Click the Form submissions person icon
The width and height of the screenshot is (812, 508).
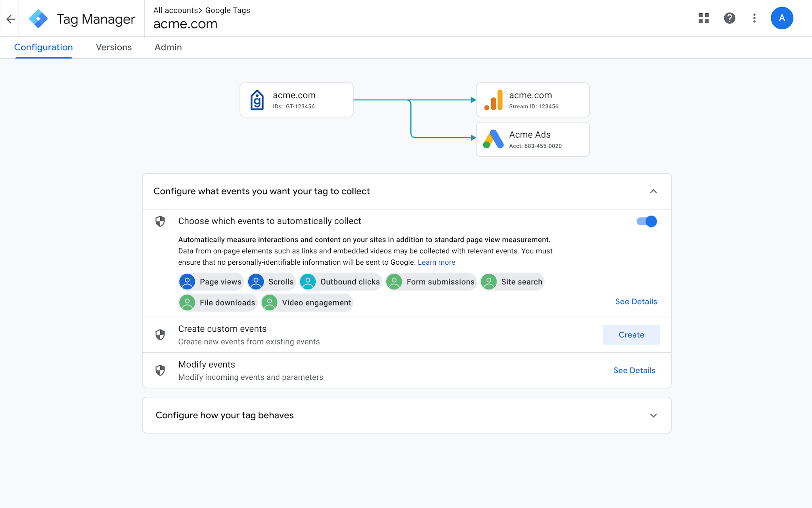point(394,282)
